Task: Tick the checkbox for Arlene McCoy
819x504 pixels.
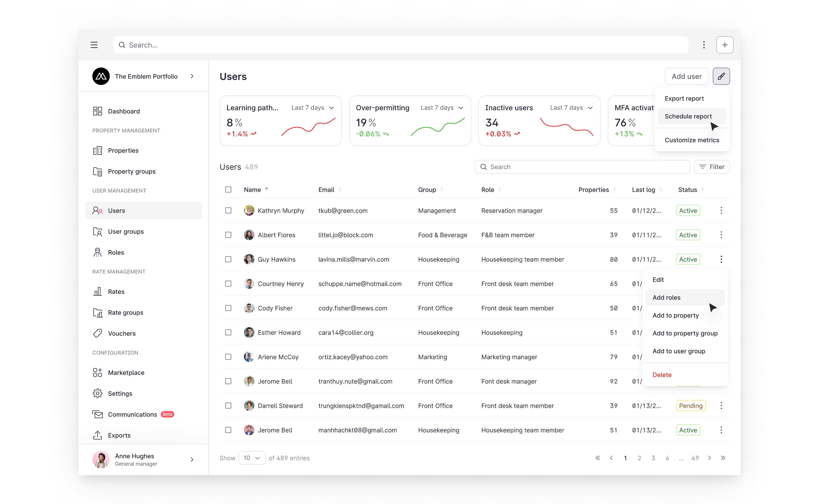Action: (x=228, y=357)
